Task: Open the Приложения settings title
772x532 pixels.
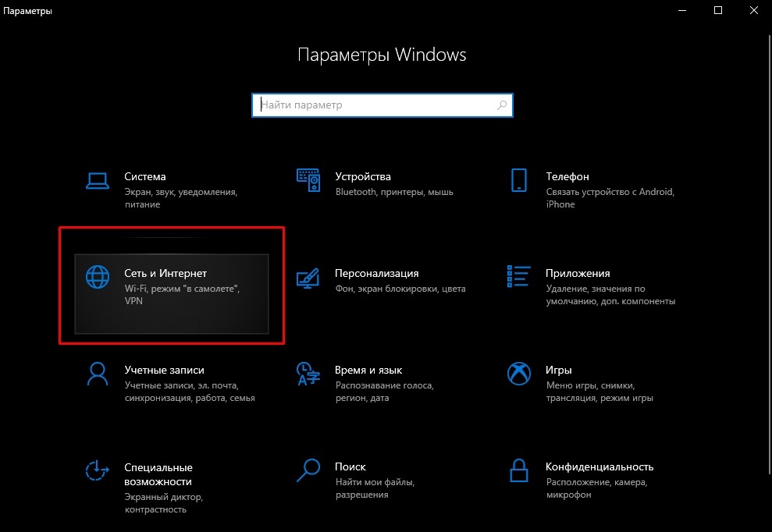Action: 578,273
